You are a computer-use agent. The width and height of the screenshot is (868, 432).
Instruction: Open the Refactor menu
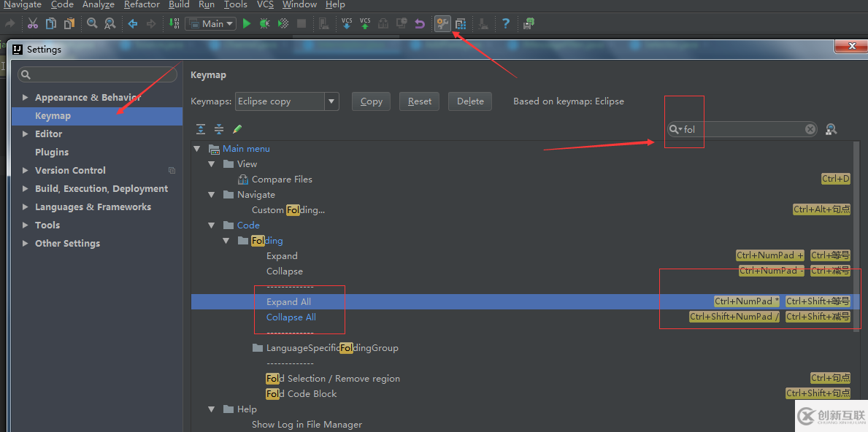(x=142, y=4)
